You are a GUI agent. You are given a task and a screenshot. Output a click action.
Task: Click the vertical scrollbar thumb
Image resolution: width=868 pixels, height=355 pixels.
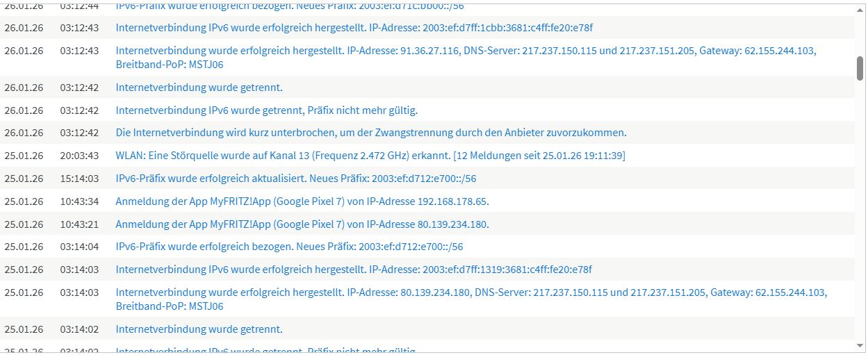[860, 68]
